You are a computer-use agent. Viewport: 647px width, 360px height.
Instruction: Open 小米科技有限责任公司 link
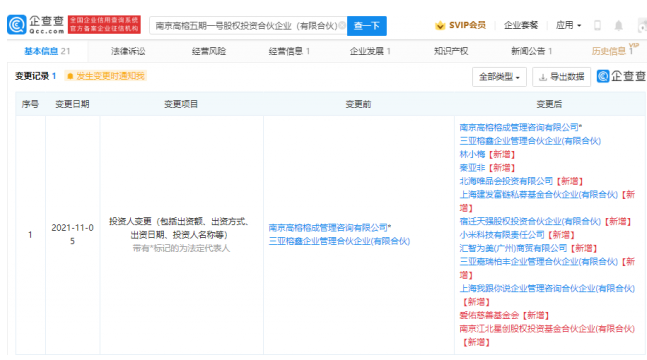502,235
